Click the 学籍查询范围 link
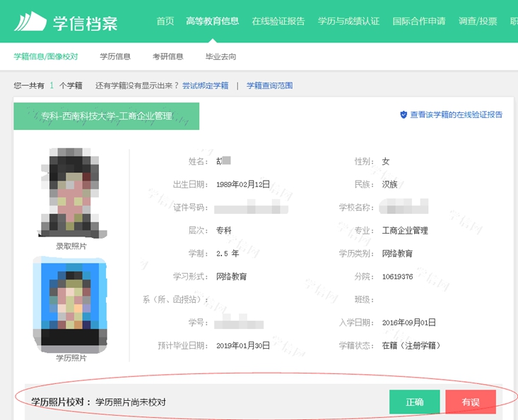This screenshot has width=518, height=420. pos(269,86)
